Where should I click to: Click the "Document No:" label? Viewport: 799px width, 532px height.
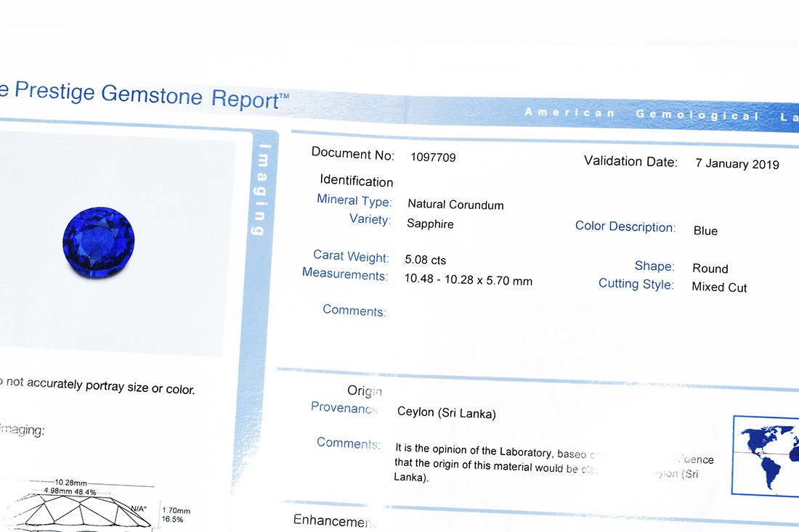(x=352, y=153)
